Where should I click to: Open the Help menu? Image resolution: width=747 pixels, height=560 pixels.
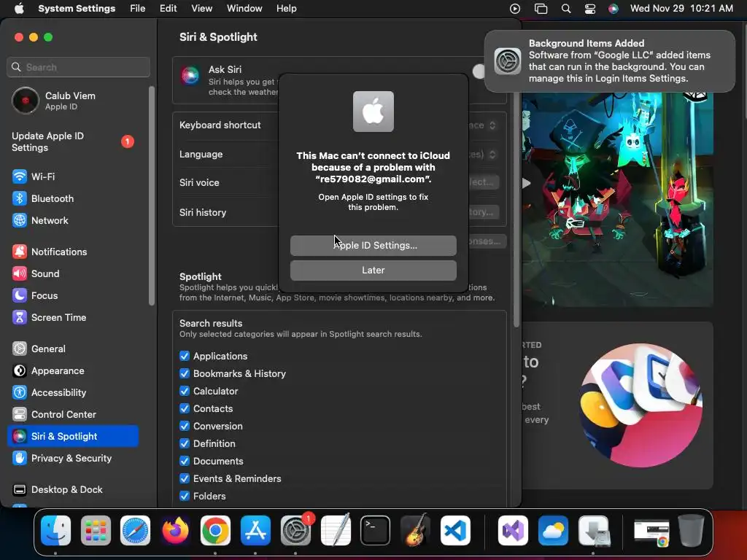tap(286, 9)
